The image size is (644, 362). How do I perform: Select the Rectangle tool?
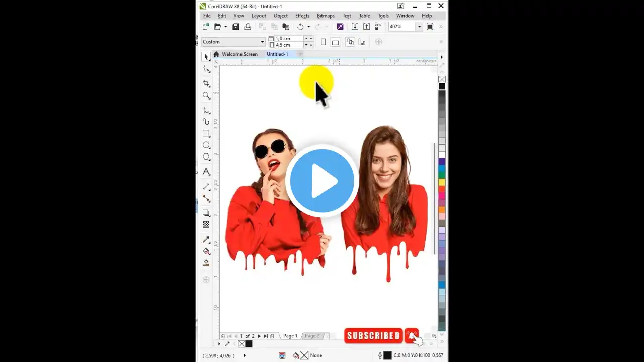point(206,133)
